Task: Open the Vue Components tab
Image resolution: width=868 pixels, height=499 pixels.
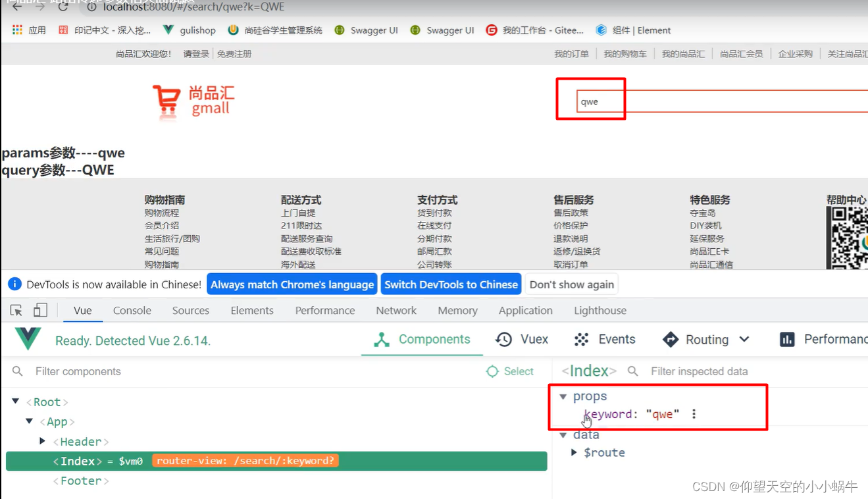Action: pos(422,340)
